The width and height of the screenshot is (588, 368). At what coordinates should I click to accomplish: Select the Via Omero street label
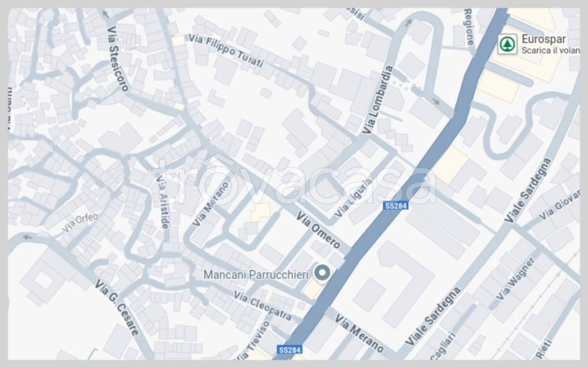pyautogui.click(x=318, y=230)
